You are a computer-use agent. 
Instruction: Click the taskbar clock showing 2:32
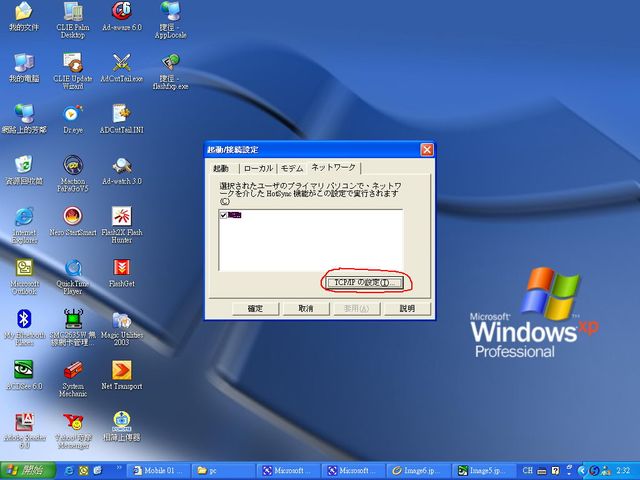click(x=623, y=471)
